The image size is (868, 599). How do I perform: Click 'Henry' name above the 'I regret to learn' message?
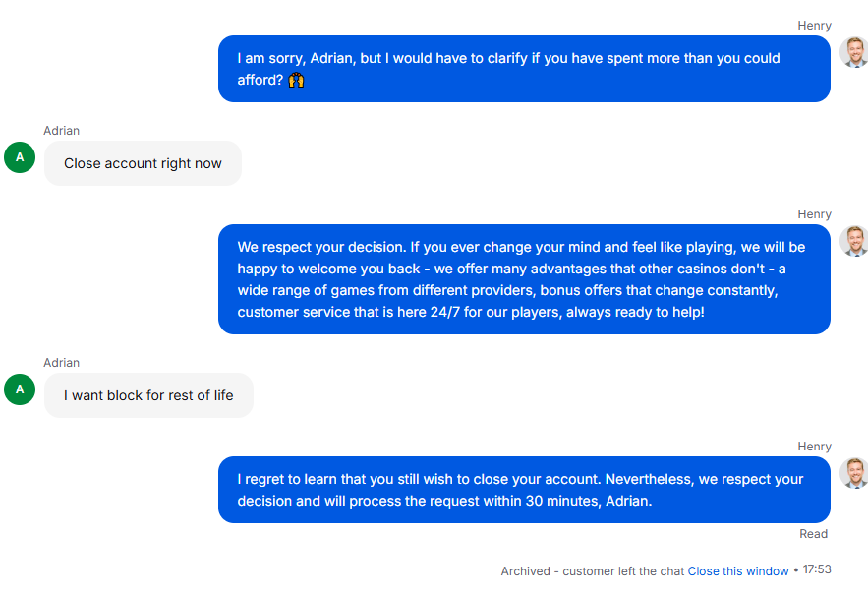tap(814, 447)
